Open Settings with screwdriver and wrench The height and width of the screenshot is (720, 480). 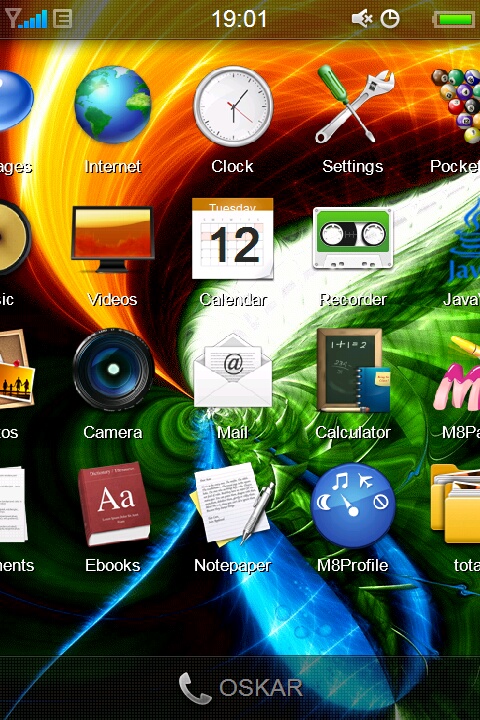[x=354, y=104]
